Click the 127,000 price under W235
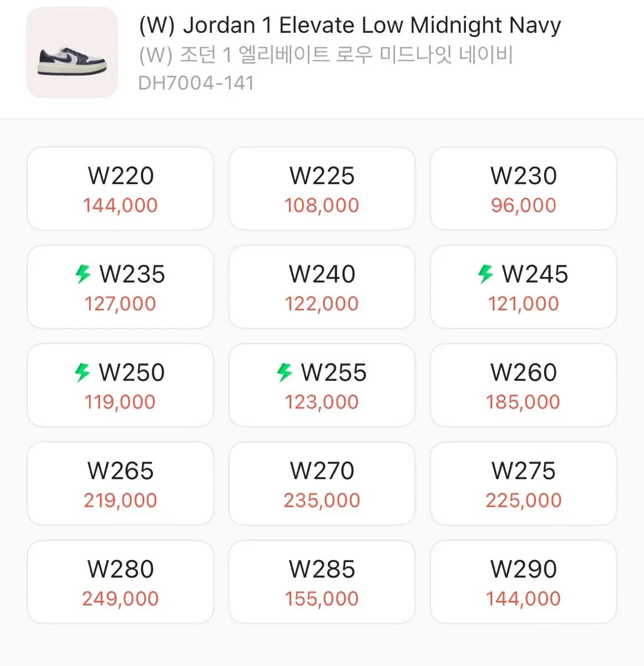The width and height of the screenshot is (644, 666). click(x=120, y=304)
